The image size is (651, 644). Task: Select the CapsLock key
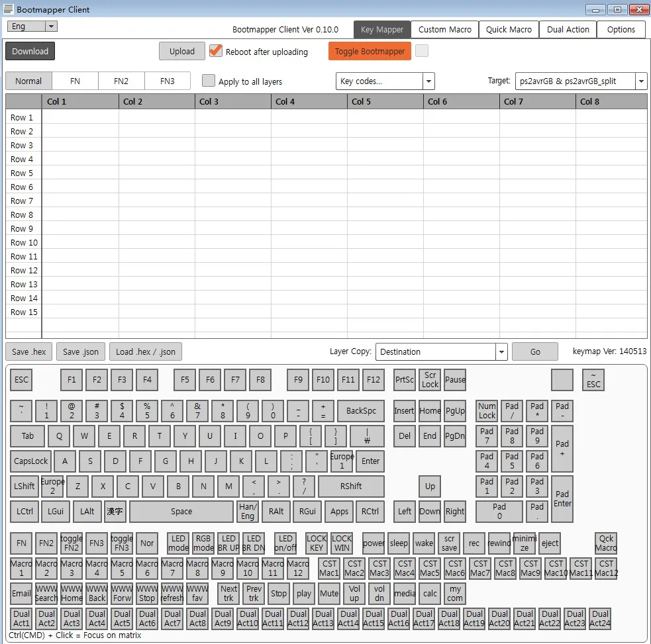(x=30, y=461)
